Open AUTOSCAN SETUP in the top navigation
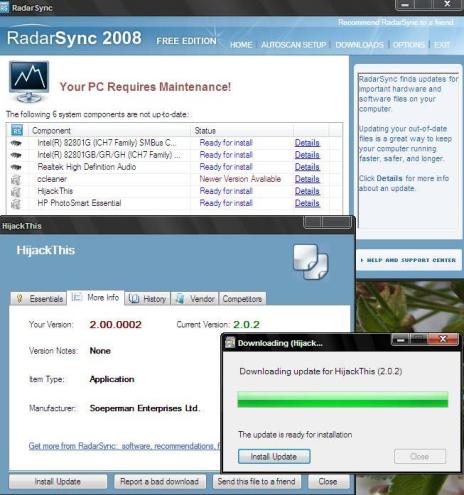Image resolution: width=464 pixels, height=495 pixels. pyautogui.click(x=294, y=45)
